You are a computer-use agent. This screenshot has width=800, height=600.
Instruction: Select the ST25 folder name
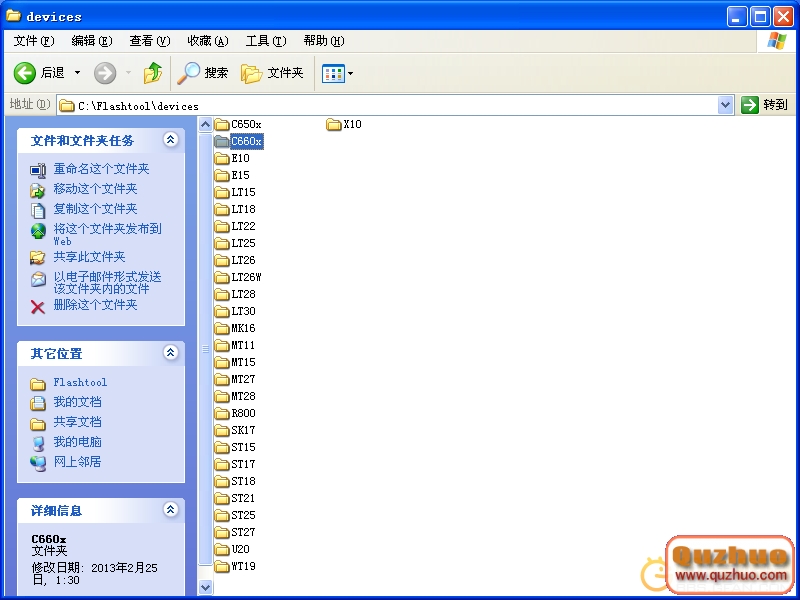(x=243, y=515)
